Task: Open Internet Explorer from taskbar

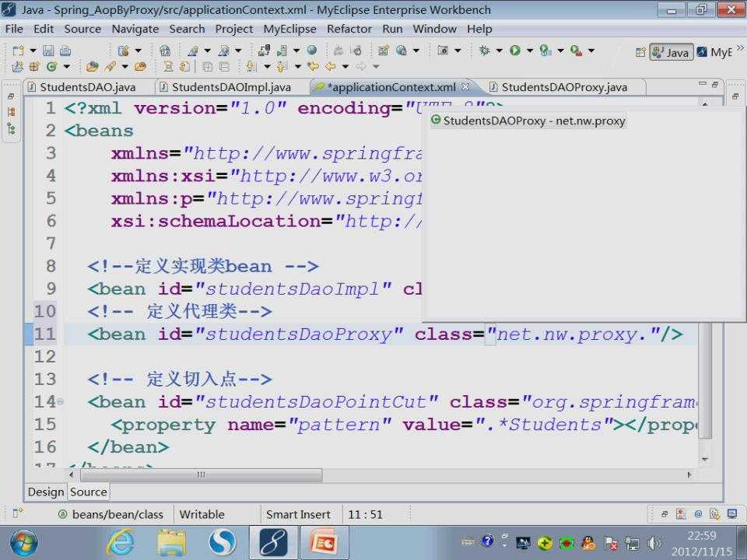Action: tap(120, 542)
